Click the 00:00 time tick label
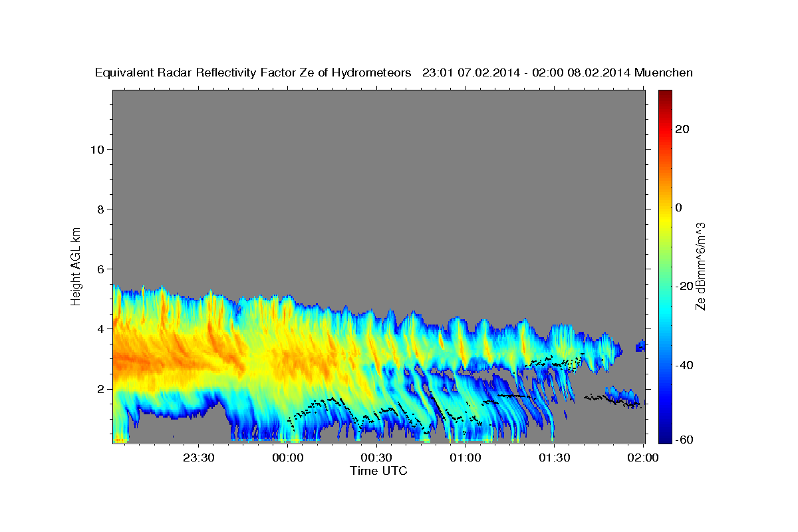This screenshot has width=798, height=532. [289, 458]
